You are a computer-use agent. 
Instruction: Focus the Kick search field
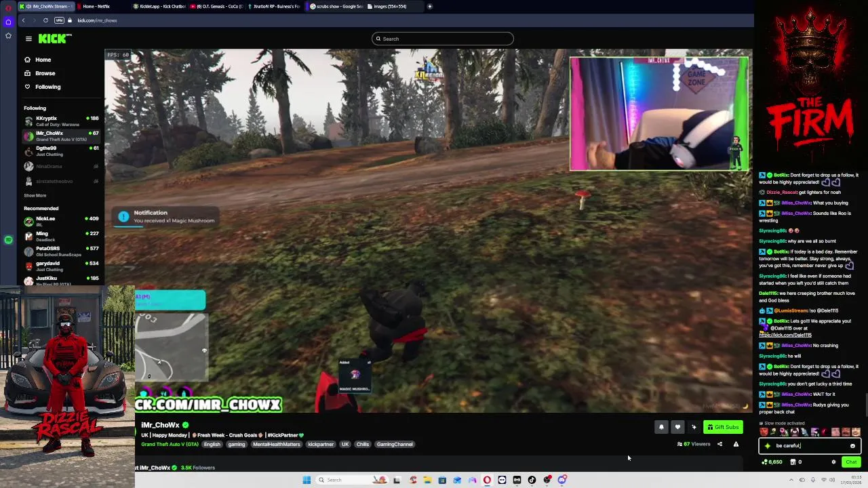click(442, 39)
